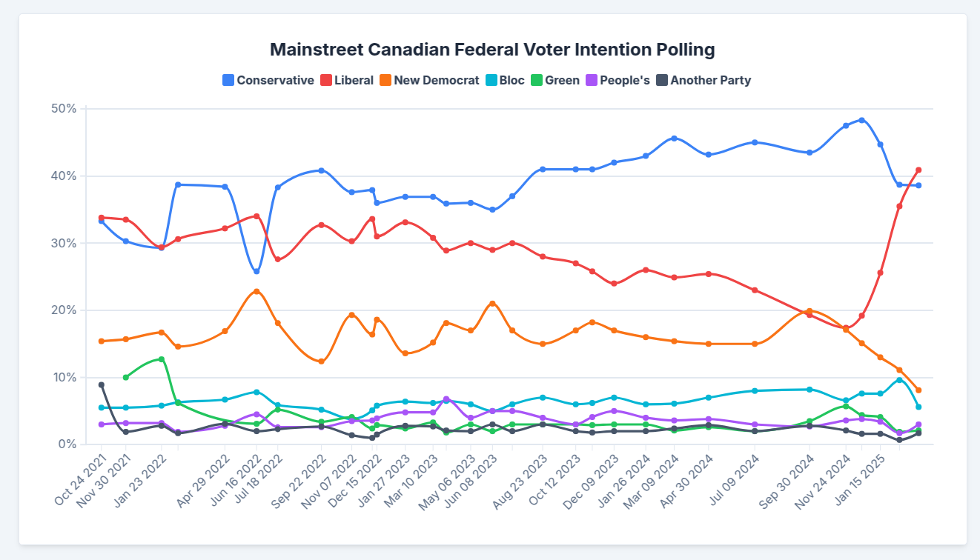Click the first Another Party point near 9%
This screenshot has width=980, height=560.
[102, 385]
